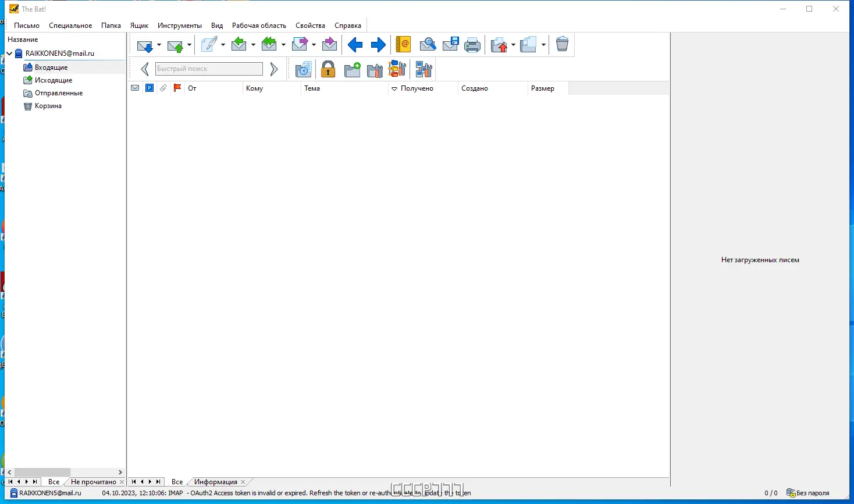Click the Без пароля status icon
The width and height of the screenshot is (854, 504).
pyautogui.click(x=791, y=493)
